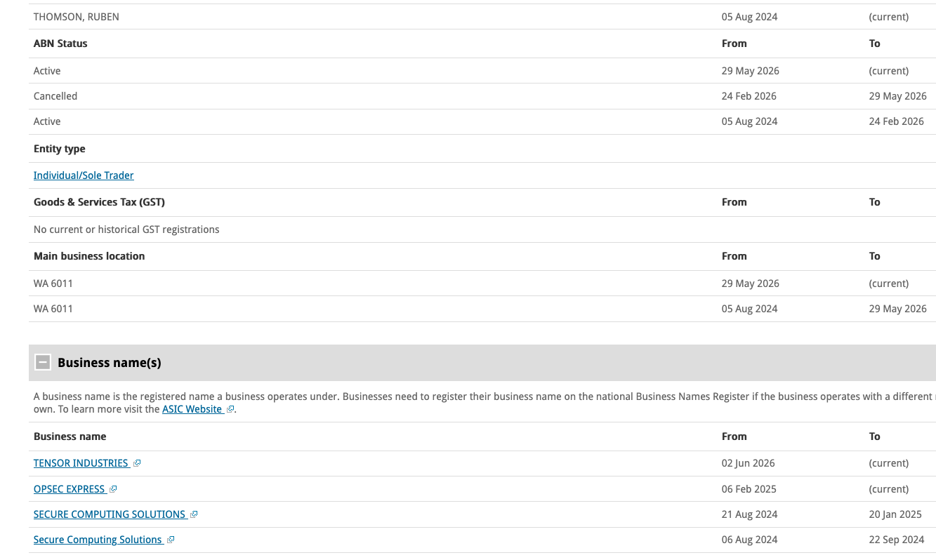This screenshot has height=560, width=936.
Task: Click the From header in ABN Status row
Action: tap(734, 44)
